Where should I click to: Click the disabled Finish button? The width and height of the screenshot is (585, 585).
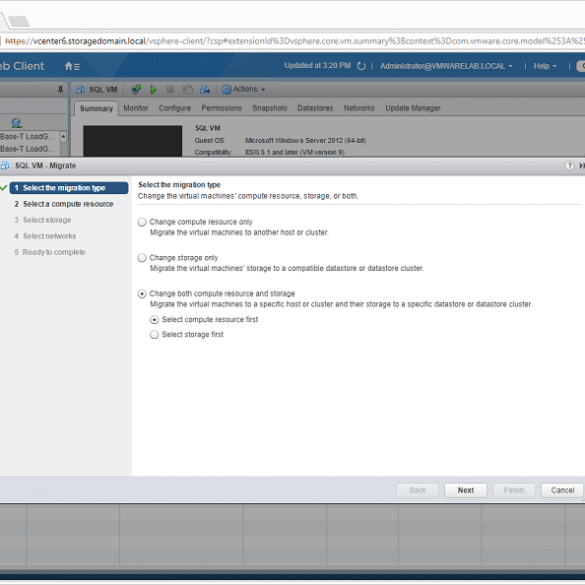514,490
